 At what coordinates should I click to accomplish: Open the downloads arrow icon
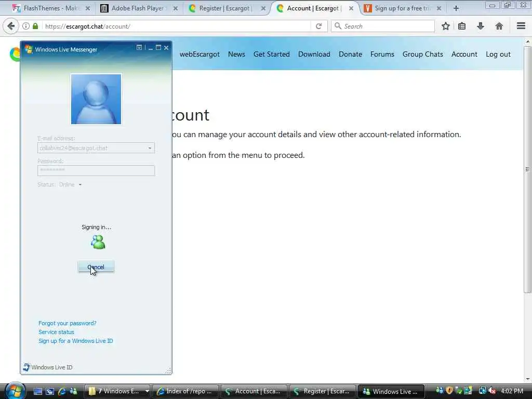pos(481,26)
